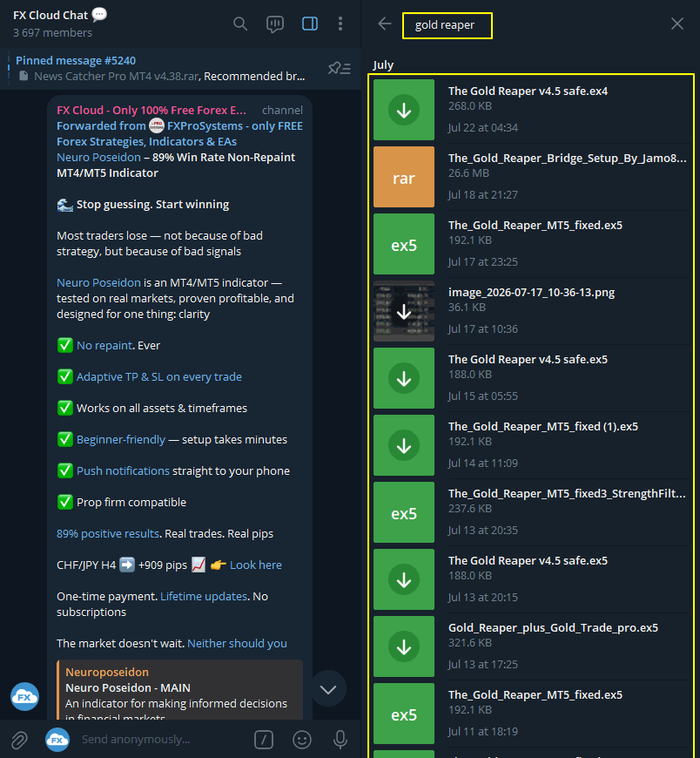
Task: Download The Gold Reaper v4.5 safe.ex4
Action: point(404,110)
